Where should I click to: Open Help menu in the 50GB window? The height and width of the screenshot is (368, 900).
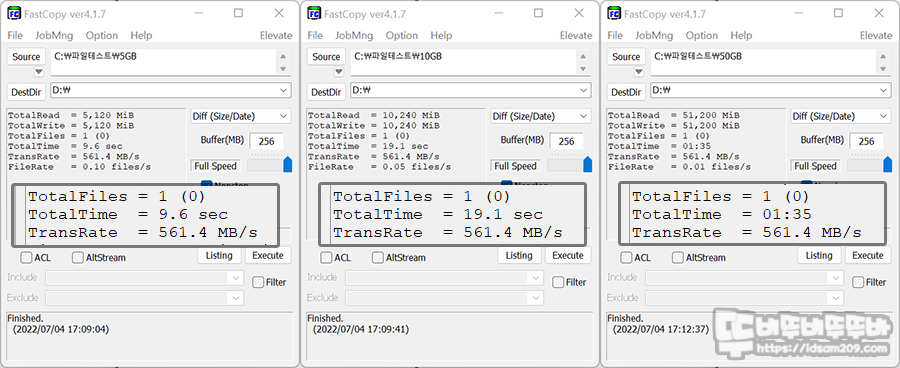pos(741,36)
